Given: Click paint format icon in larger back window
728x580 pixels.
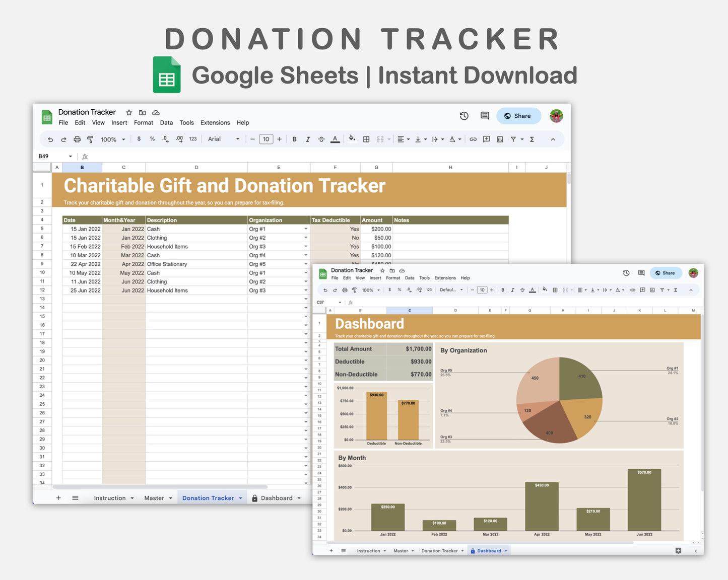Looking at the screenshot, I should point(90,139).
